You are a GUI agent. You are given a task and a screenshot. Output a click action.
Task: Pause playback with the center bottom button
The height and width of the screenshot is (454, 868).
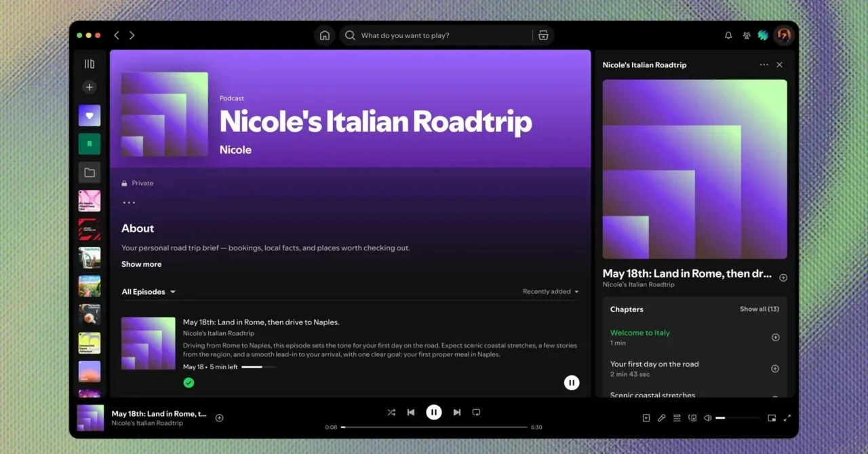click(x=434, y=412)
